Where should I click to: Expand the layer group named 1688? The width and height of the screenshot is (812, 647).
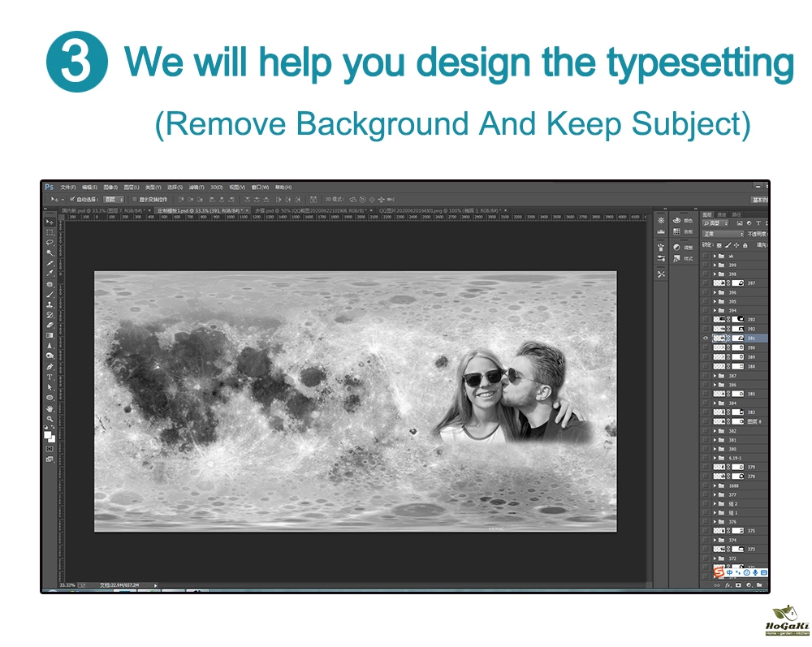(715, 485)
